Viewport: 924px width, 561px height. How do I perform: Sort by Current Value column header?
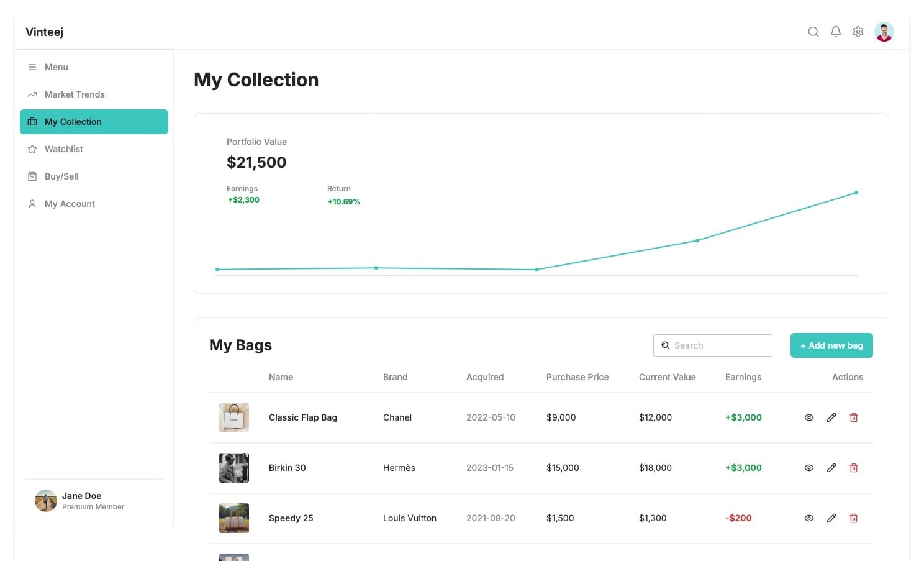(668, 377)
